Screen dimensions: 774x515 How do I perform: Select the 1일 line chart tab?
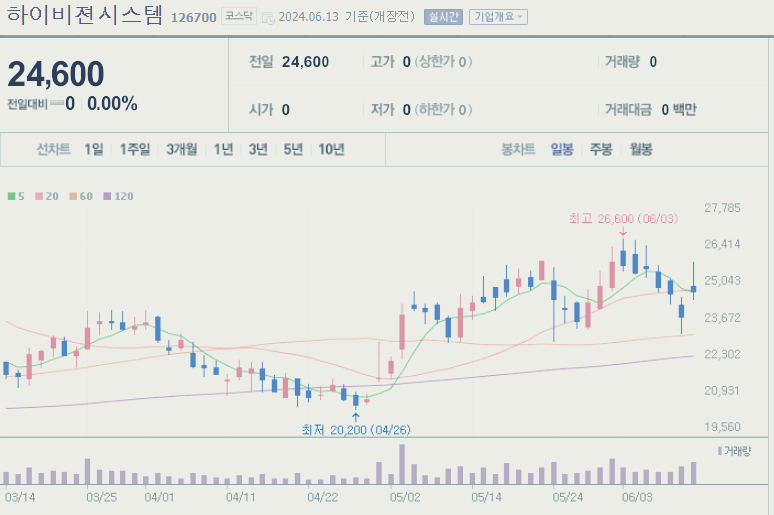tap(93, 149)
